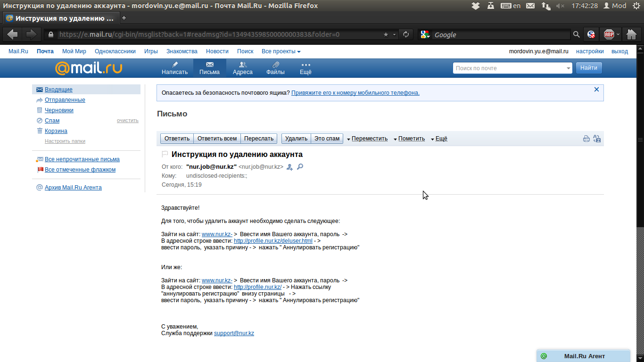The image size is (644, 362).
Task: Open the Ещё menu in blue header
Action: pos(305,68)
